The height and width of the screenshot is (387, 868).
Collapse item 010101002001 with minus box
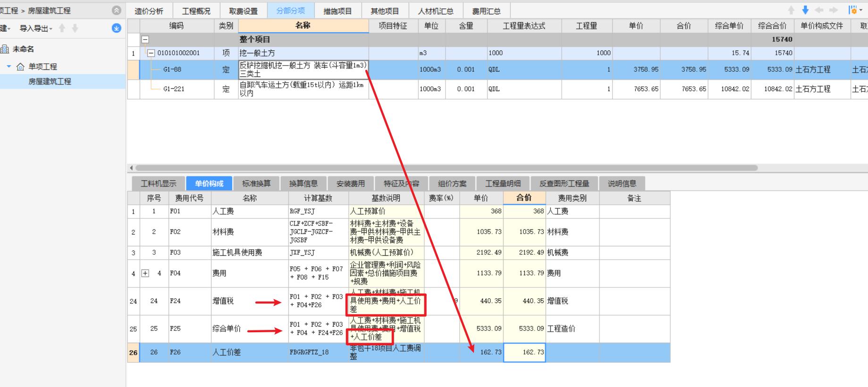click(151, 53)
